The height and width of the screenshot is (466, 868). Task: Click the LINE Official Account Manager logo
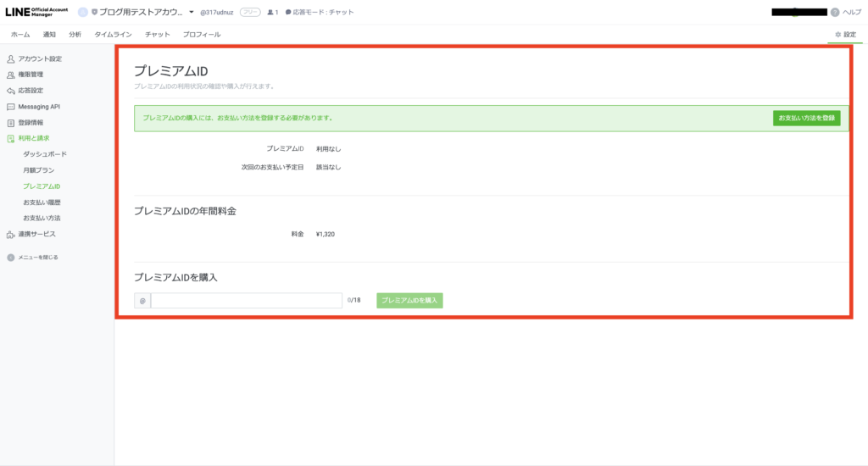pos(37,12)
